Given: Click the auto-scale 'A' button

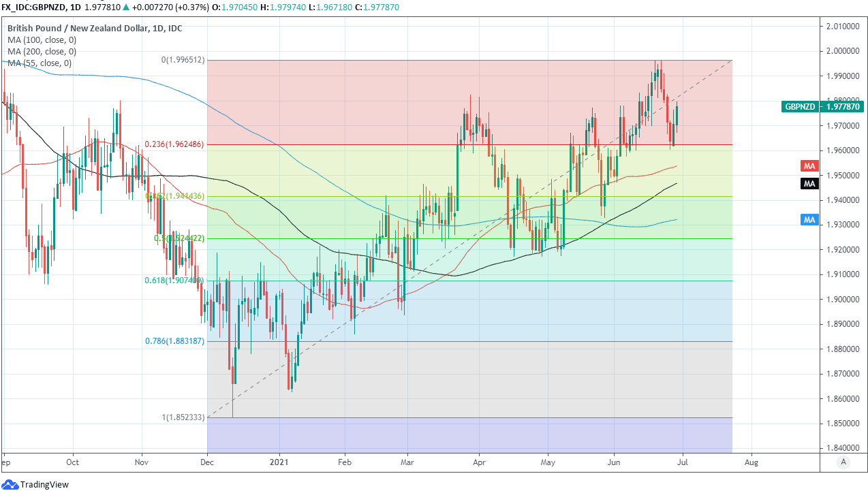Looking at the screenshot, I should coord(843,462).
